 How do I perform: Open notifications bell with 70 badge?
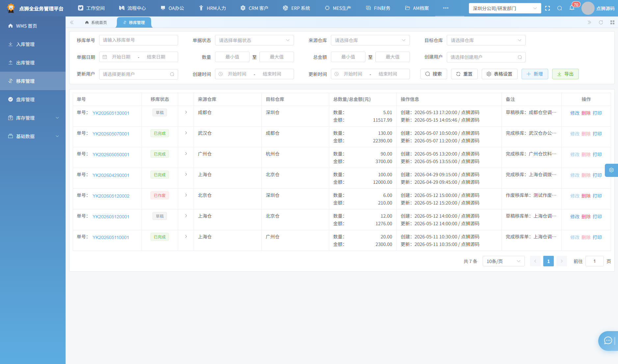pyautogui.click(x=572, y=8)
